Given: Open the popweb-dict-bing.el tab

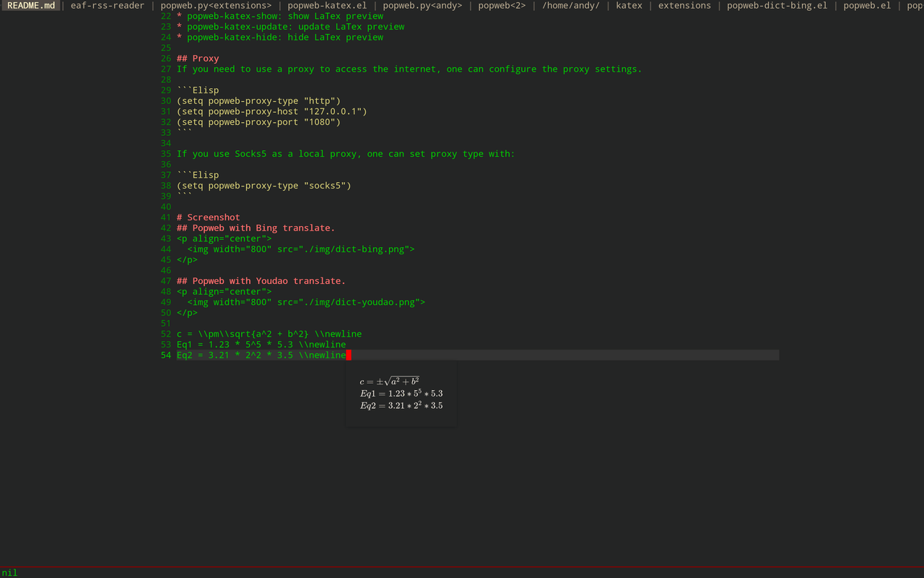Looking at the screenshot, I should point(777,5).
